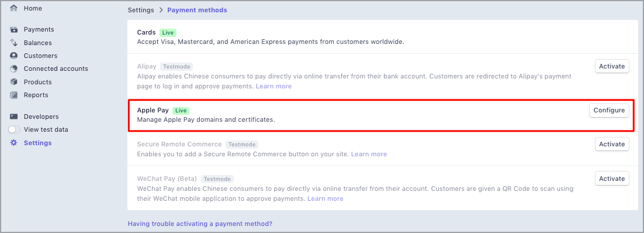
Task: Select Payment methods breadcrumb
Action: click(x=197, y=10)
